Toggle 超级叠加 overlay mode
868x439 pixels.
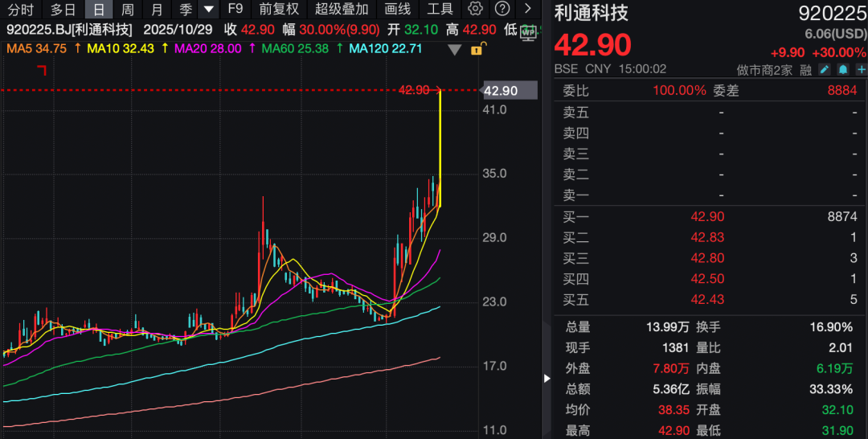pos(342,9)
